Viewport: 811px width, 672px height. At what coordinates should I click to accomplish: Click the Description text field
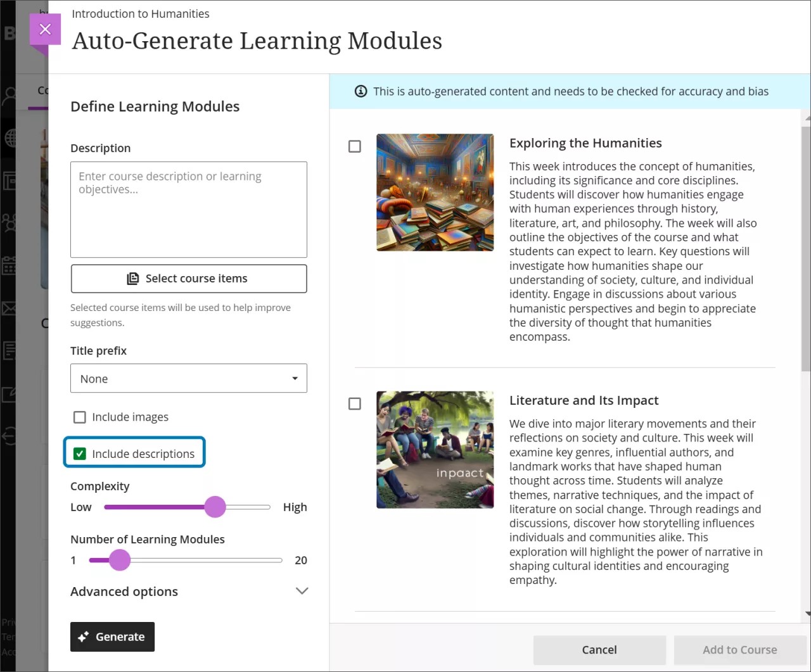tap(188, 209)
